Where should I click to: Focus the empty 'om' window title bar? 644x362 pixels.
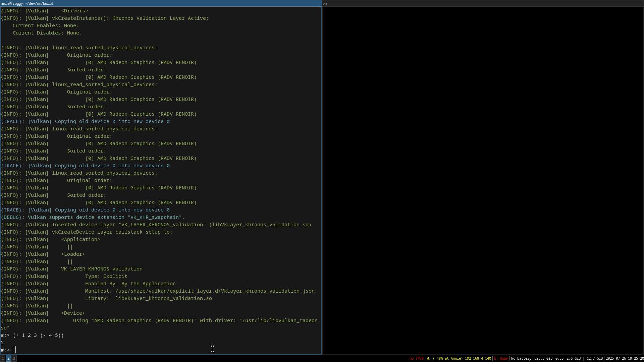point(483,3)
